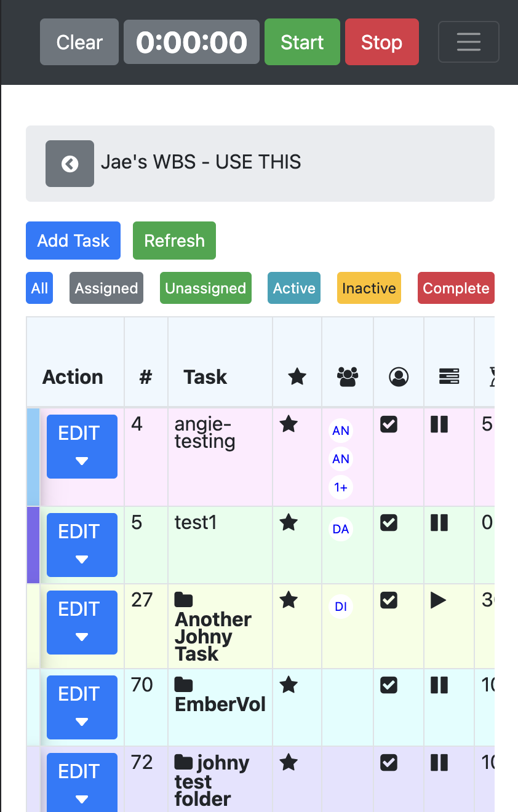Click the DA assignee avatar on test1
Image resolution: width=518 pixels, height=812 pixels.
341,529
